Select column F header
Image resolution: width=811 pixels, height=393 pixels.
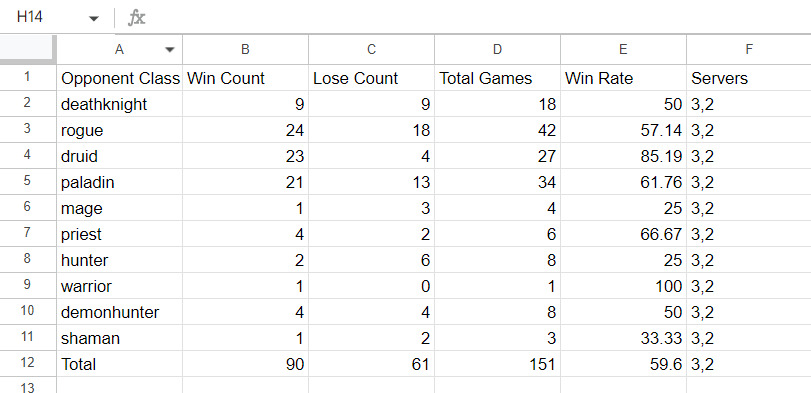[749, 50]
